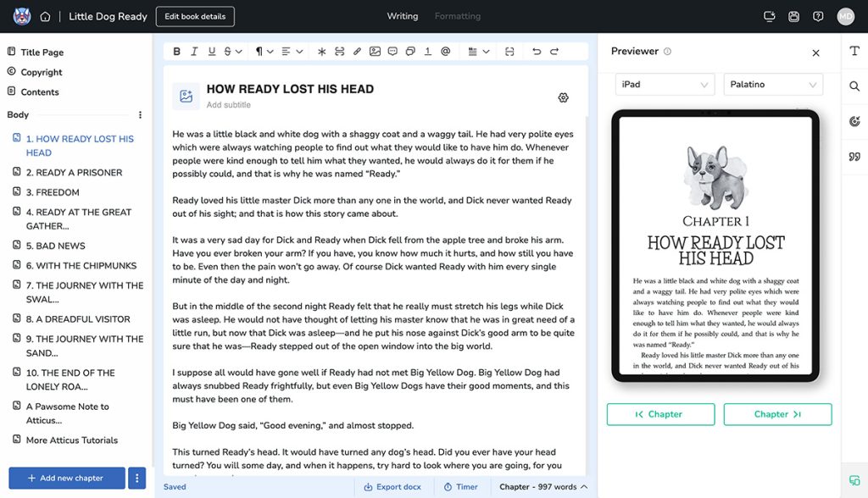
Task: Click Add new chapter button
Action: click(66, 478)
